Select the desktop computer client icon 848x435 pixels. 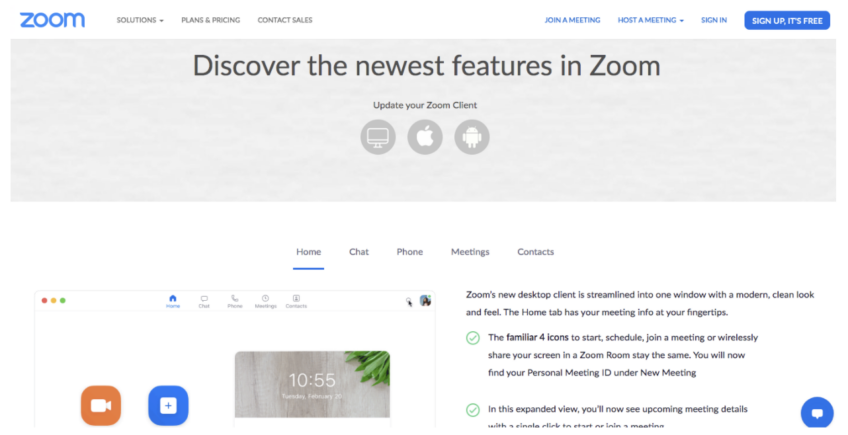(x=378, y=137)
